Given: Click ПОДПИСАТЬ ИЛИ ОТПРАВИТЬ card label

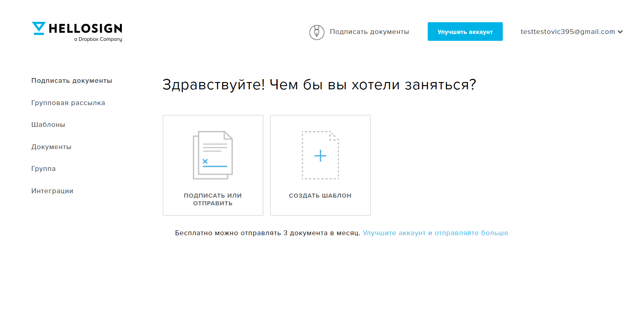Looking at the screenshot, I should coord(213,199).
